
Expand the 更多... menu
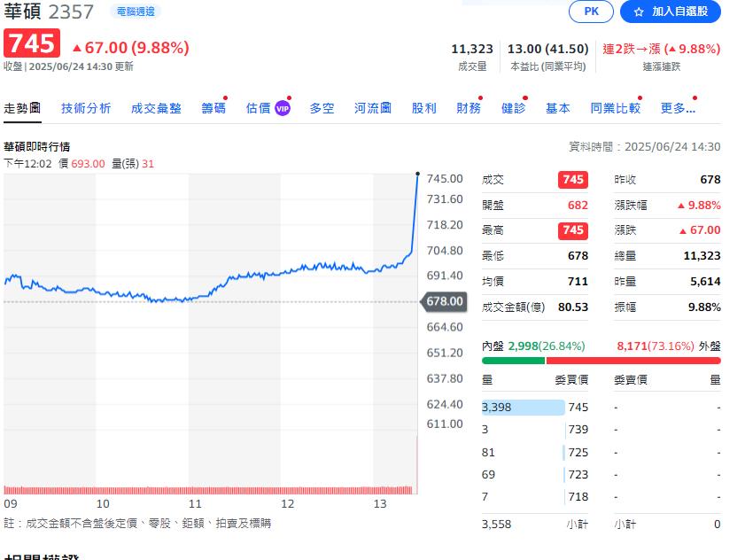(678, 108)
